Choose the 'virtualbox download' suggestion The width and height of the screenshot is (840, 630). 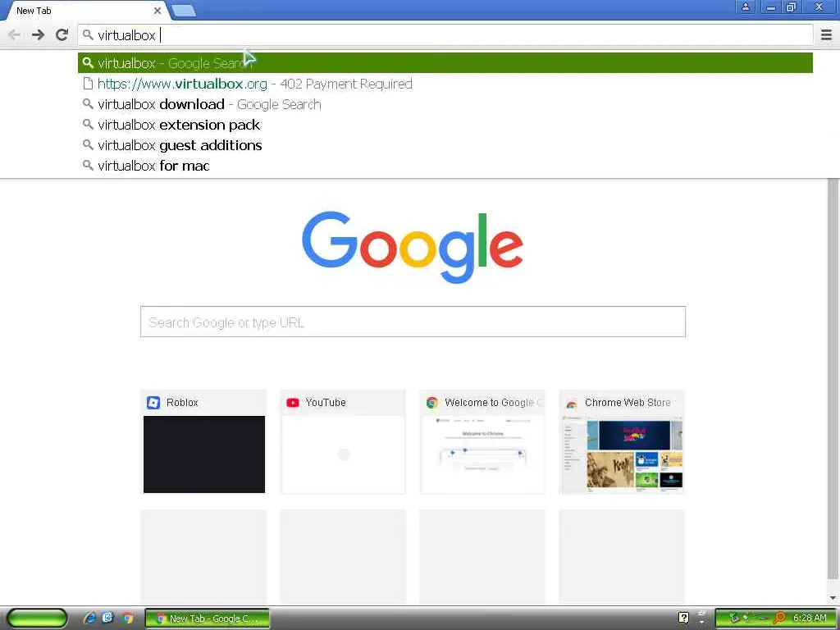click(445, 104)
